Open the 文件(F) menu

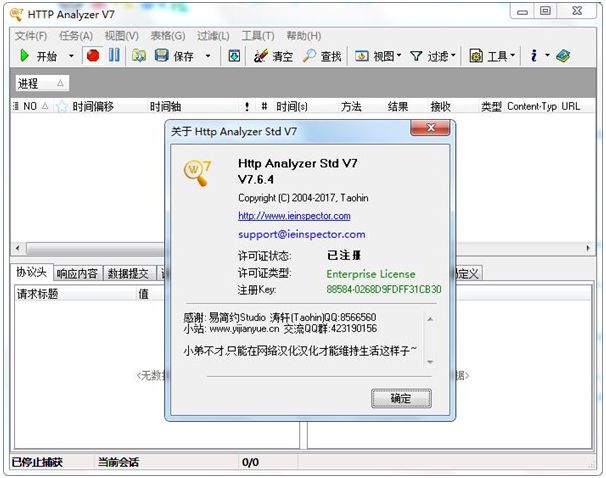[x=31, y=36]
